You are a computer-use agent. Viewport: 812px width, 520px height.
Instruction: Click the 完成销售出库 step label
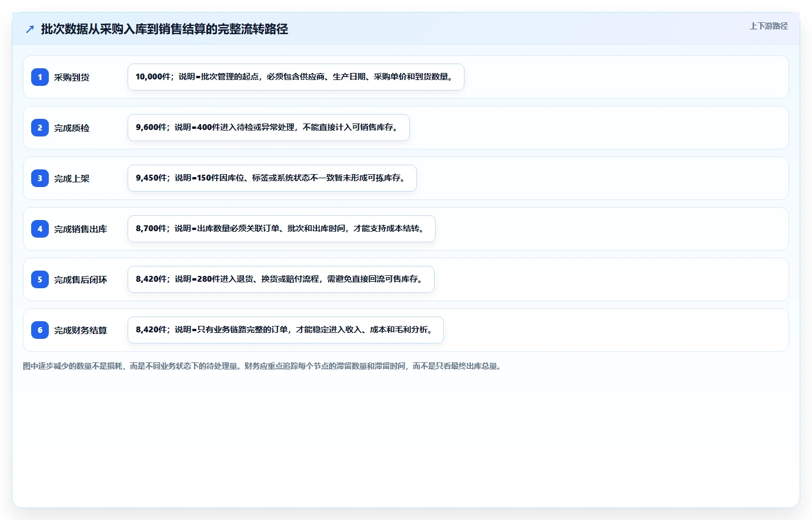coord(81,229)
